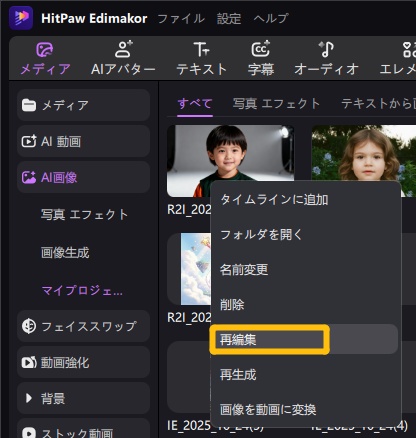Open the エレメント elements tool
Screen dimensions: 416x438
[398, 58]
